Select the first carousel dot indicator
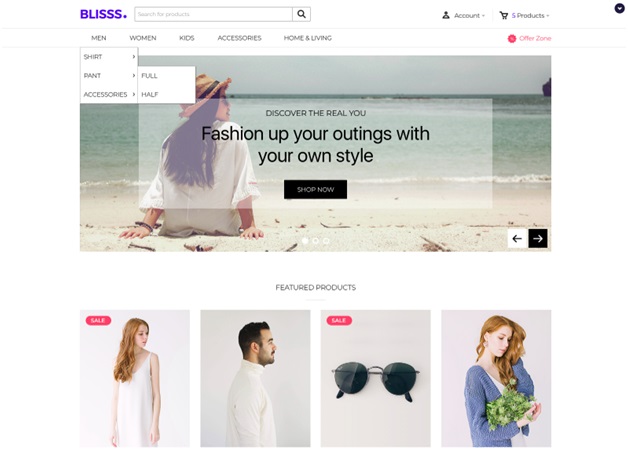This screenshot has height=451, width=628. [x=305, y=241]
